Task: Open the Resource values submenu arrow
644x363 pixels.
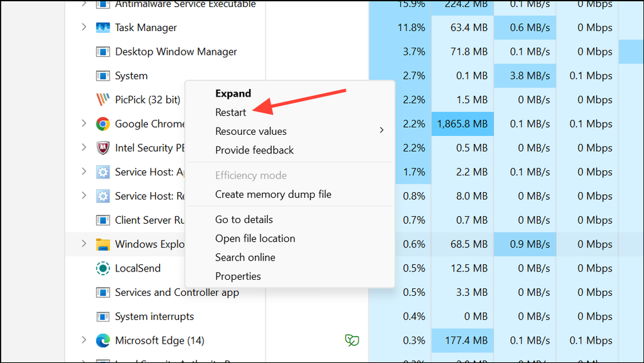Action: tap(381, 130)
